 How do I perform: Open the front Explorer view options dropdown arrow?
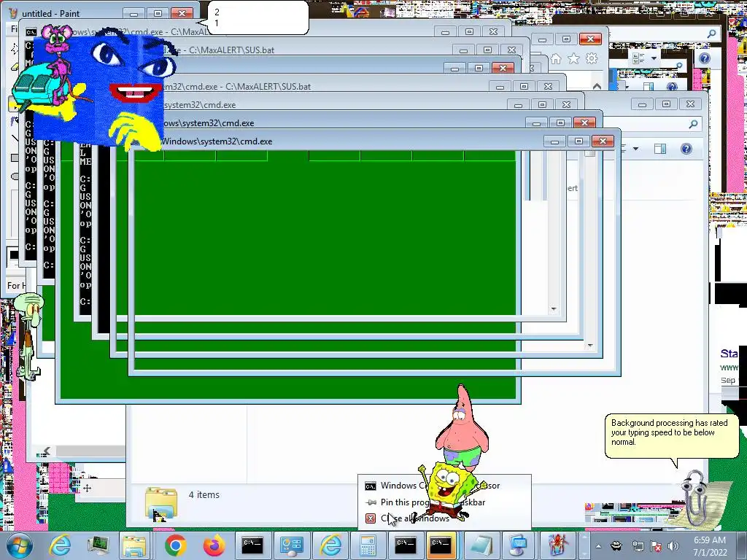635,149
